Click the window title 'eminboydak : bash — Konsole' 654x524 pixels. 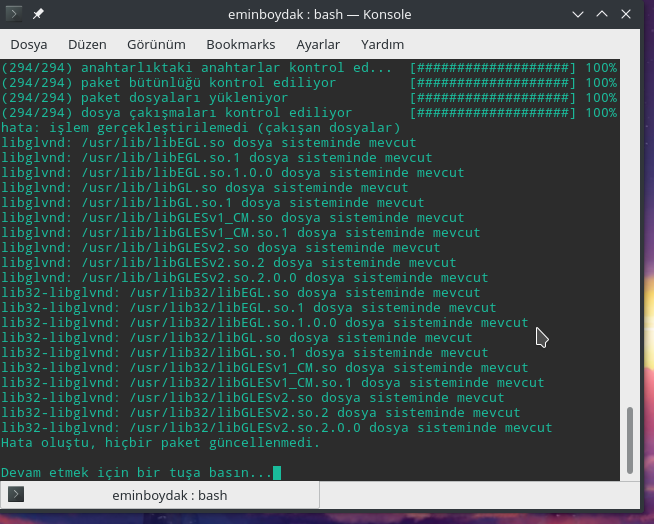pyautogui.click(x=319, y=15)
